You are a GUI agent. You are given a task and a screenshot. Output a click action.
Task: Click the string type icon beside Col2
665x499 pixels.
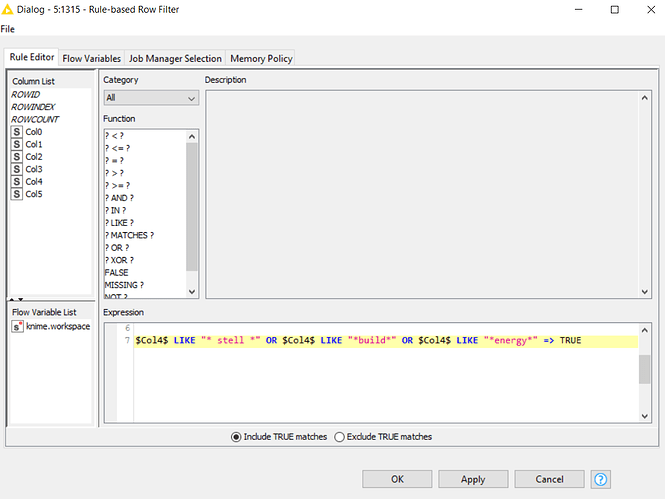[x=17, y=157]
